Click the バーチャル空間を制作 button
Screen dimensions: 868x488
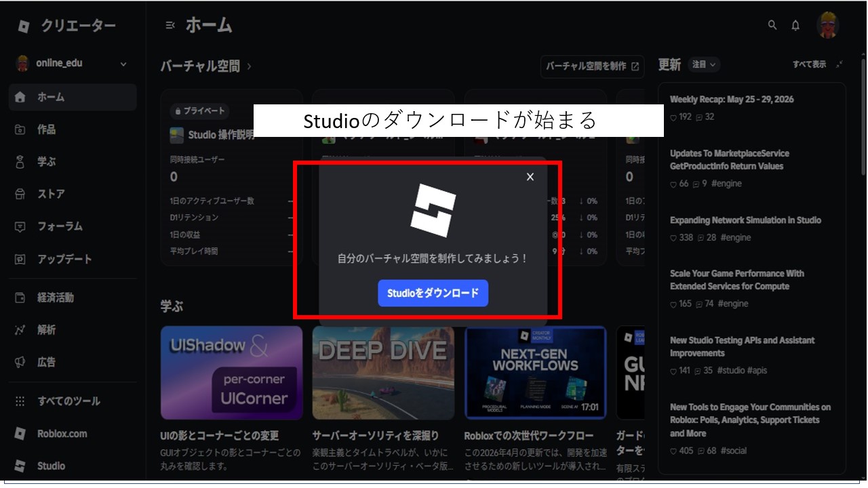(592, 66)
